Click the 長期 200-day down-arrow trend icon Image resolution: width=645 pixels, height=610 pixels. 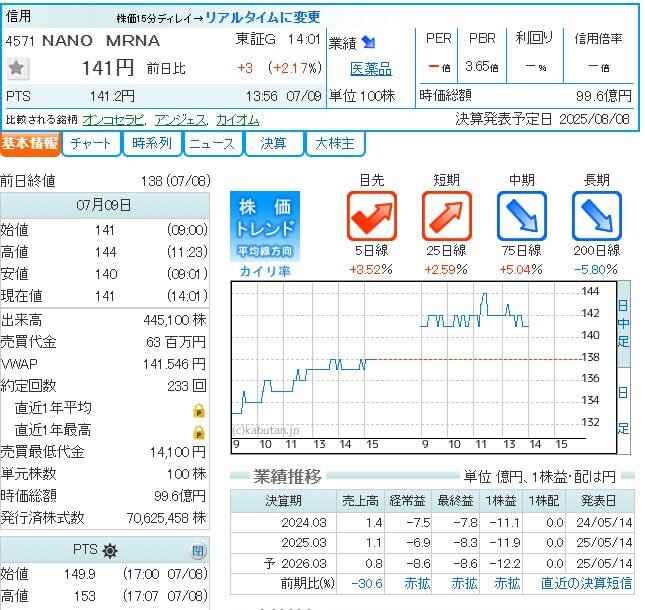click(596, 216)
